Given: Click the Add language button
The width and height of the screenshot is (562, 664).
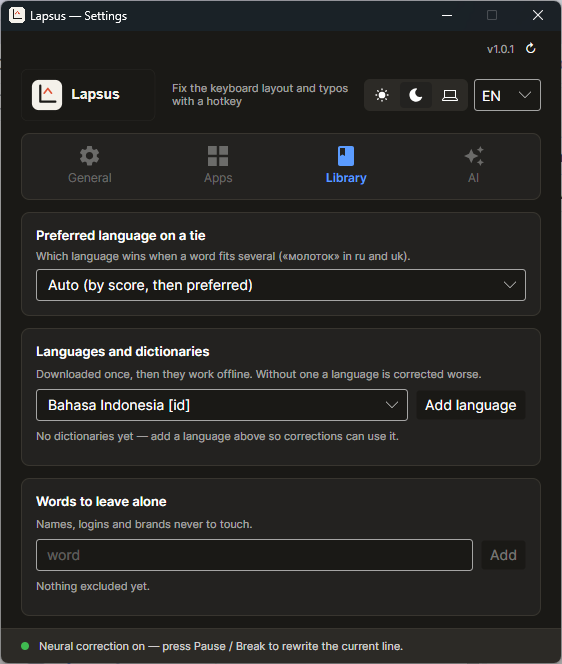Looking at the screenshot, I should (471, 405).
